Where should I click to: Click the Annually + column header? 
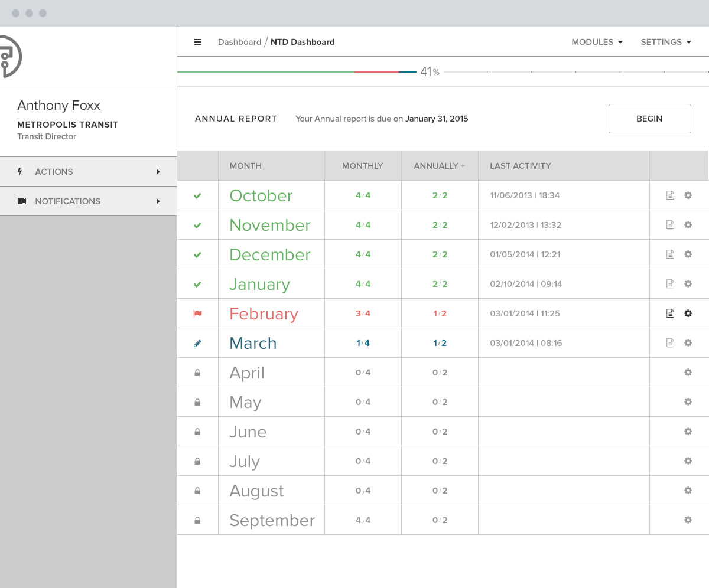(x=440, y=166)
